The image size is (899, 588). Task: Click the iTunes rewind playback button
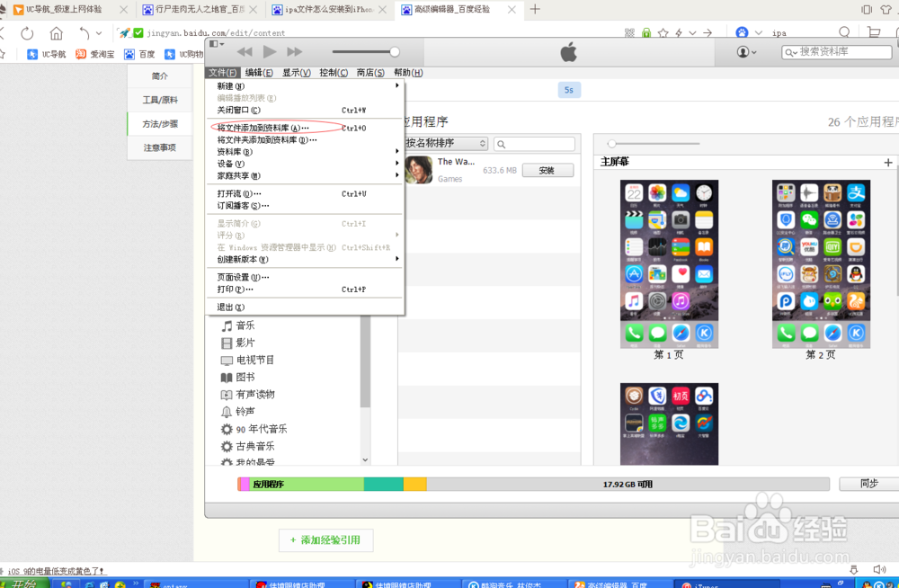click(245, 52)
